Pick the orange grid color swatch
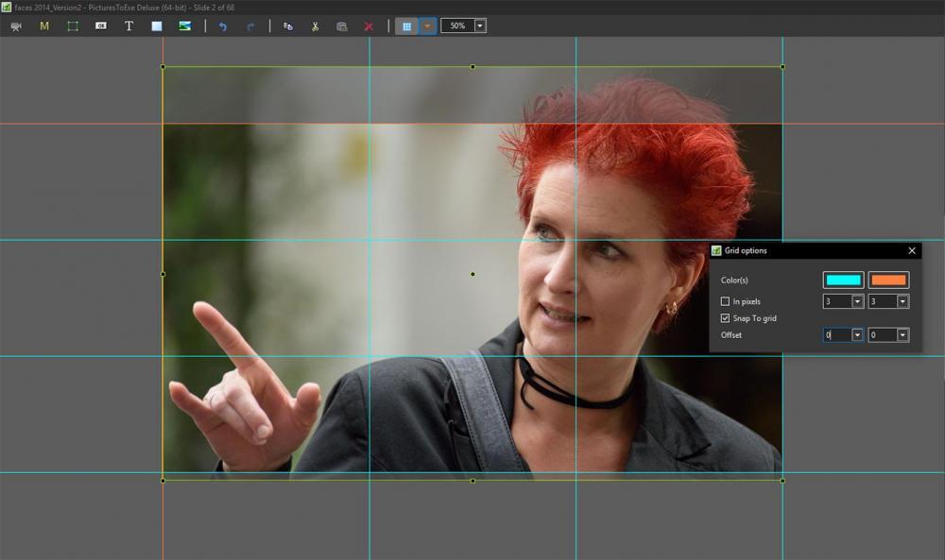945x560 pixels. (x=888, y=280)
